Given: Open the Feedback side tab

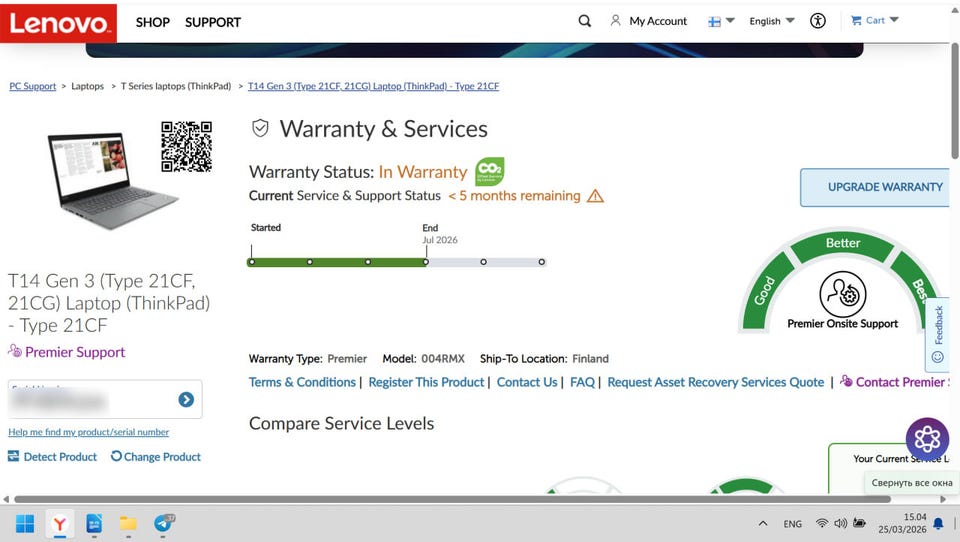Looking at the screenshot, I should coord(937,333).
